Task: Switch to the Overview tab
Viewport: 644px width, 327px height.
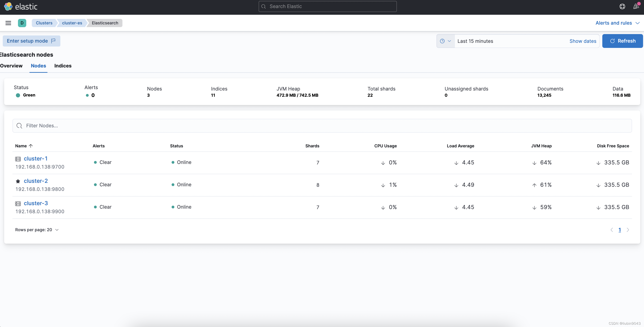Action: click(11, 66)
